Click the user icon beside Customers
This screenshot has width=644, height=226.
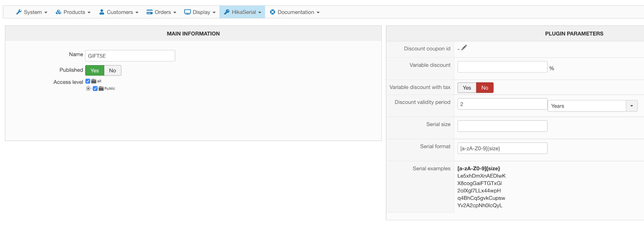(102, 12)
